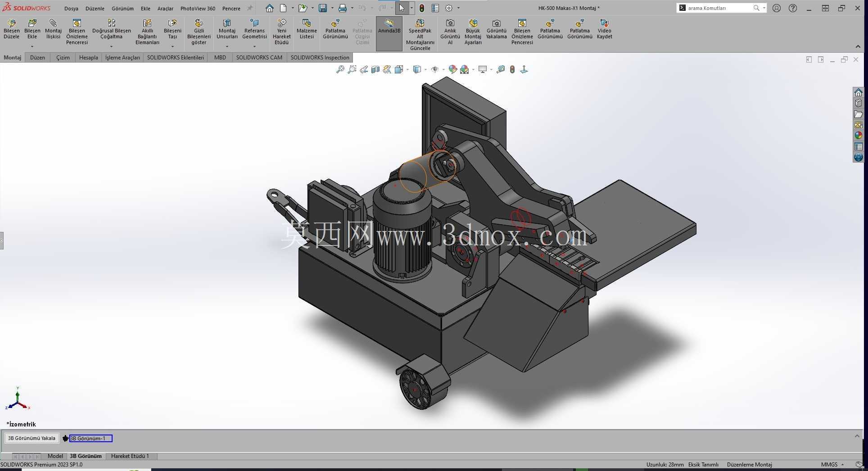Screen dimensions: 868x471
Task: Open the Araçlar menu
Action: (x=165, y=8)
